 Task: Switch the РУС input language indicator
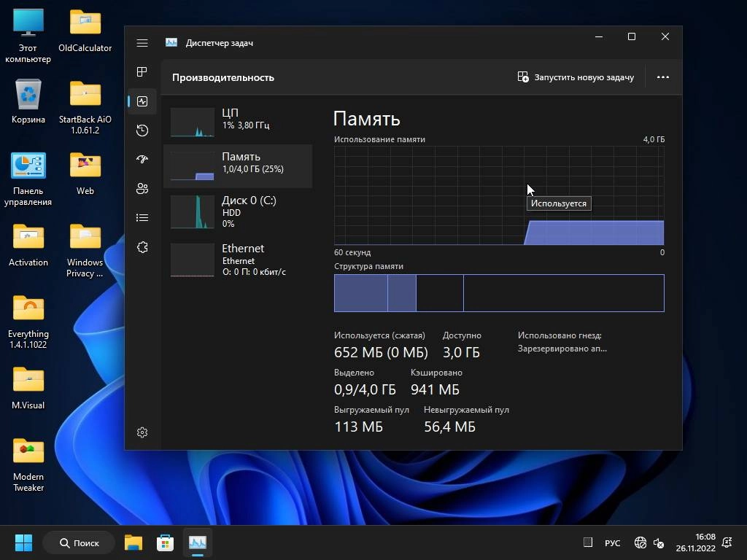[612, 542]
